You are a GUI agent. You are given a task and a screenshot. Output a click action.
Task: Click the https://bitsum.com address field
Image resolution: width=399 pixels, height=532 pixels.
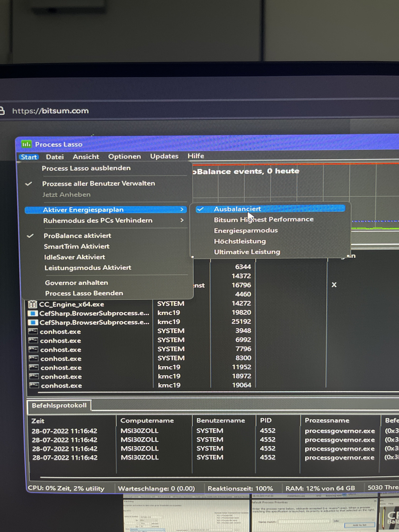51,111
